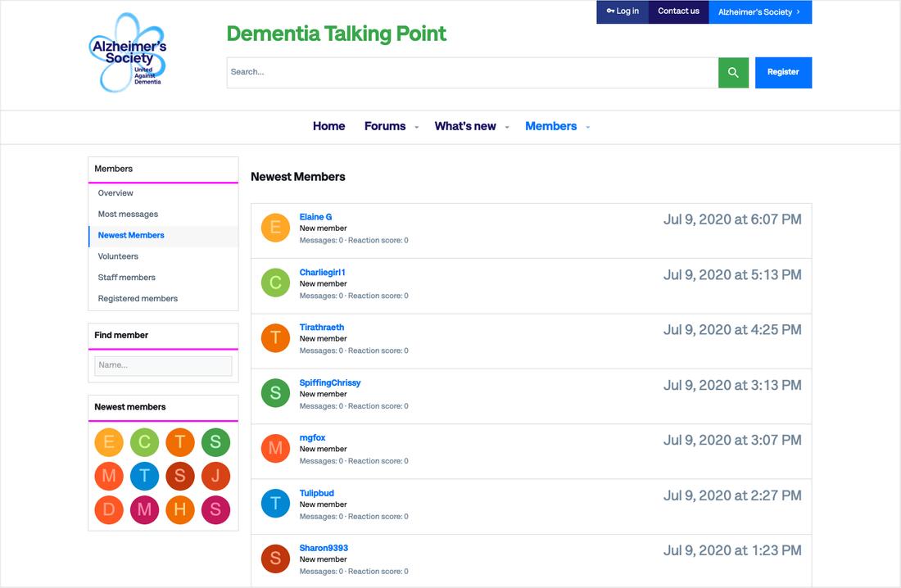Click the Alzheimer's Society logo
901x588 pixels.
[129, 52]
